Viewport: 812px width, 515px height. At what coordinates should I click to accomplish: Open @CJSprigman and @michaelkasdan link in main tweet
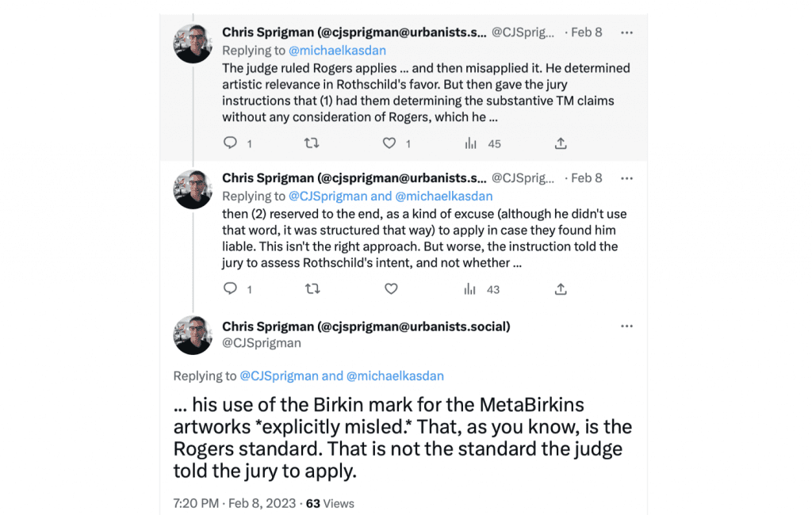pos(342,376)
